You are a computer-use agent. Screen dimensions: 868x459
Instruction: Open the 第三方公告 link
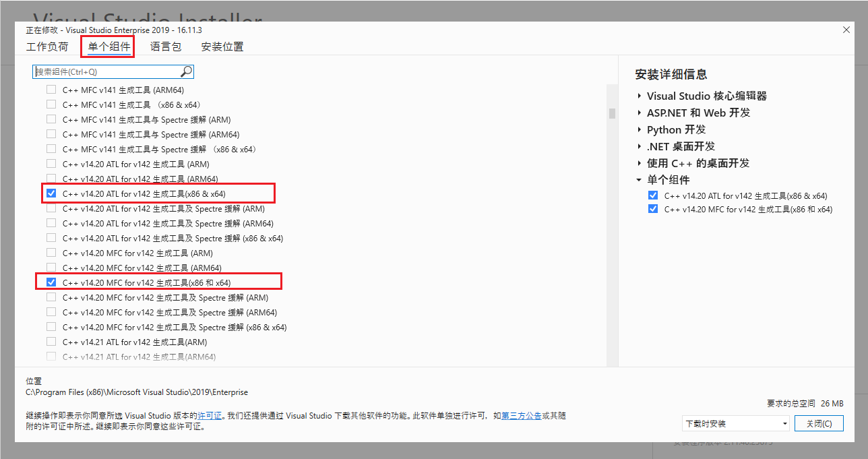tap(522, 416)
